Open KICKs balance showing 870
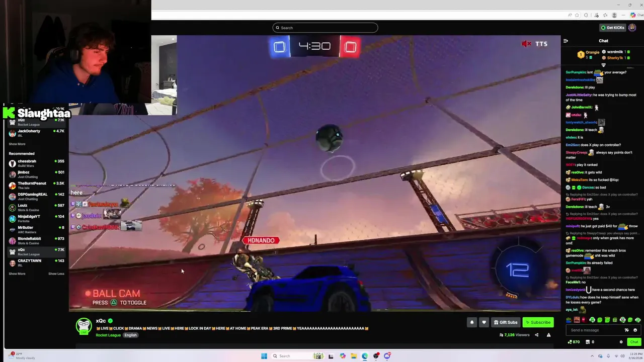This screenshot has width=644, height=362. pos(574,342)
